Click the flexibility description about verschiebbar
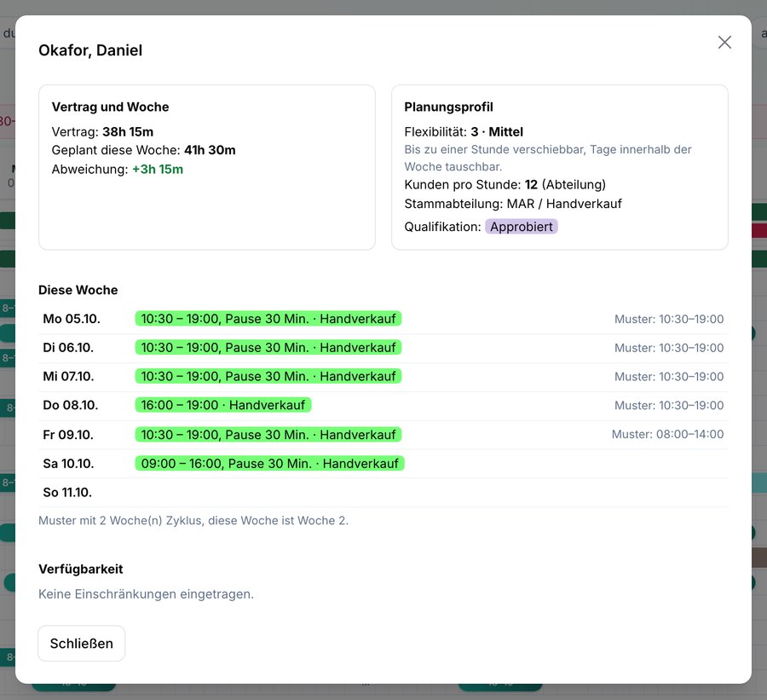Image resolution: width=767 pixels, height=700 pixels. click(x=548, y=158)
